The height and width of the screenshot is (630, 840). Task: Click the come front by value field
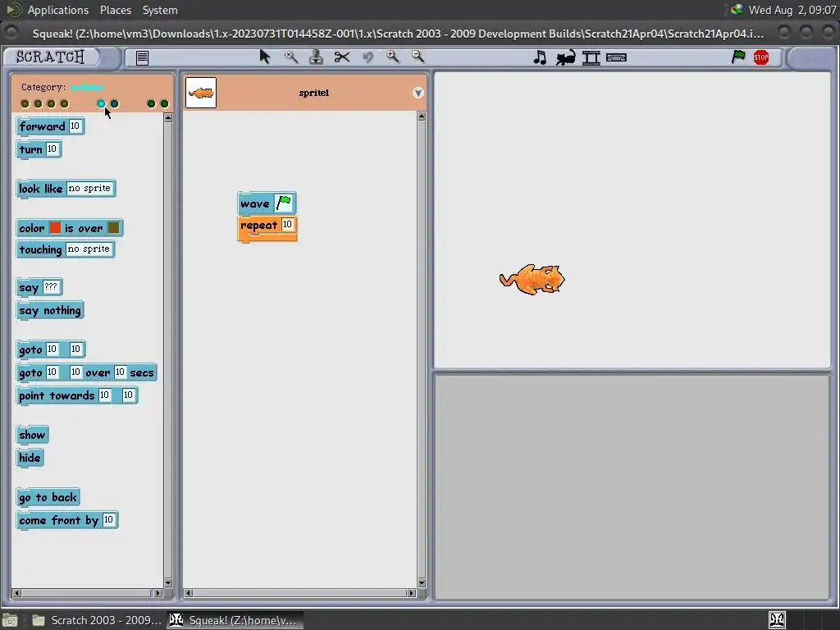click(109, 519)
